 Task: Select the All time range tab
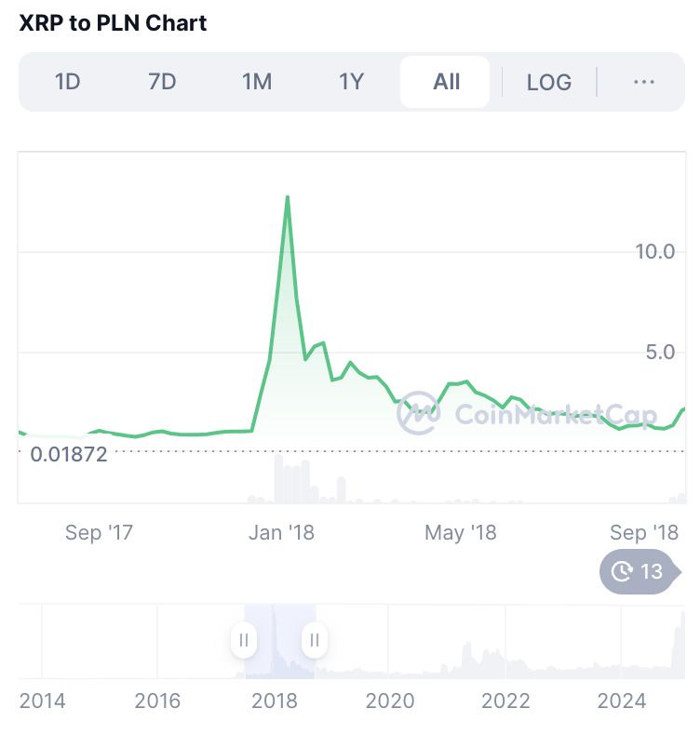(445, 82)
